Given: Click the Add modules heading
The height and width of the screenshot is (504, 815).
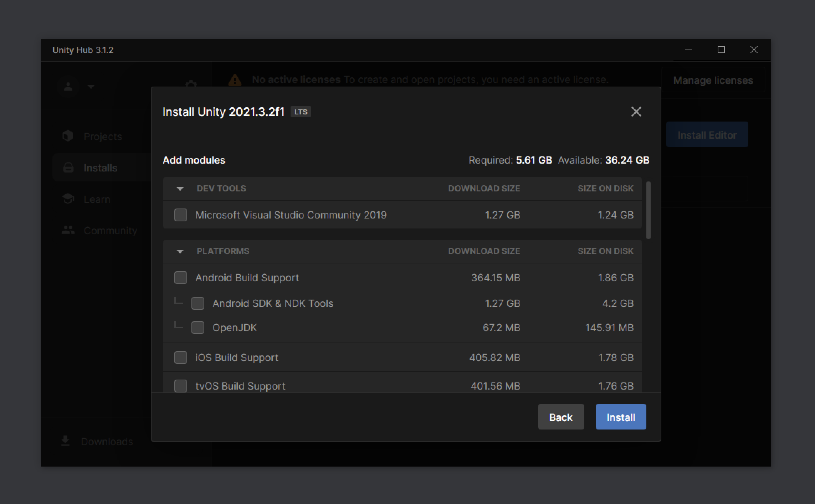Looking at the screenshot, I should pyautogui.click(x=194, y=160).
